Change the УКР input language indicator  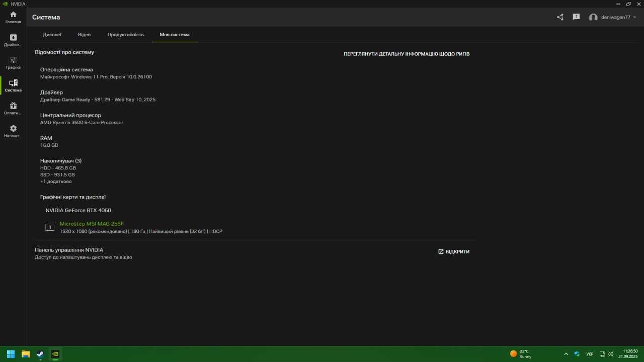pyautogui.click(x=590, y=354)
